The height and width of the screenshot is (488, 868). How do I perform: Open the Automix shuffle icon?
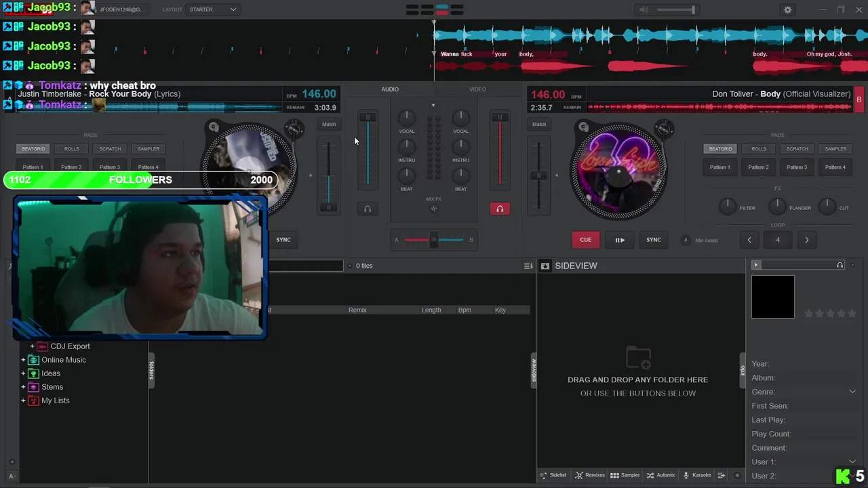[650, 475]
